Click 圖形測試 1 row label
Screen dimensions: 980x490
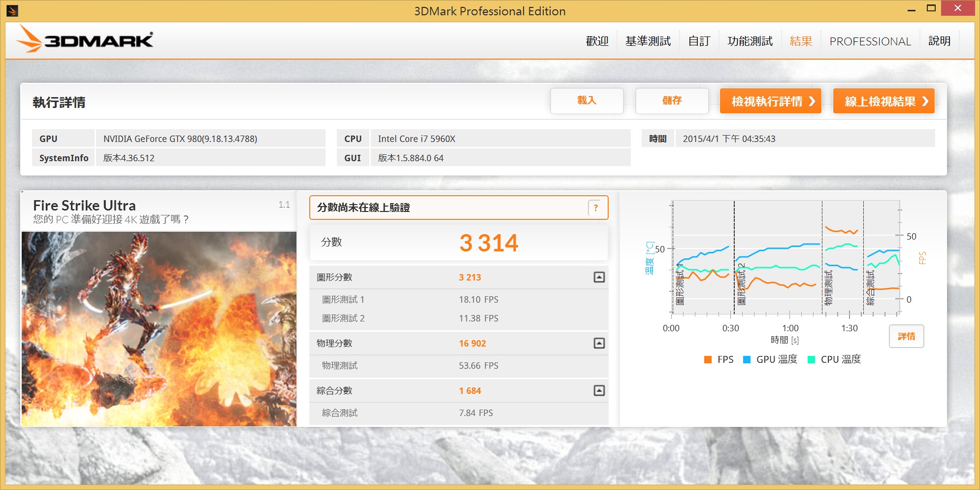(x=343, y=299)
